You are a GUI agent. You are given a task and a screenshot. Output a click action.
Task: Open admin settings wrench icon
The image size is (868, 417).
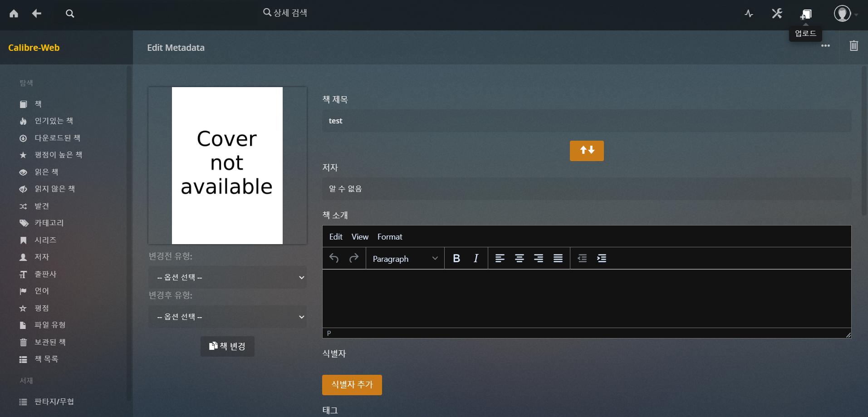(x=777, y=14)
